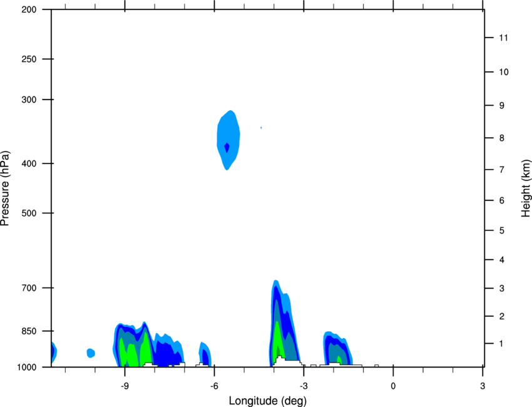
Task: Click the 700 pressure tick label
Action: (x=29, y=288)
